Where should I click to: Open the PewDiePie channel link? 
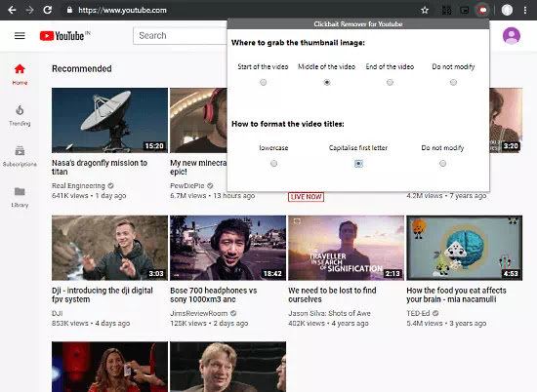pyautogui.click(x=187, y=185)
